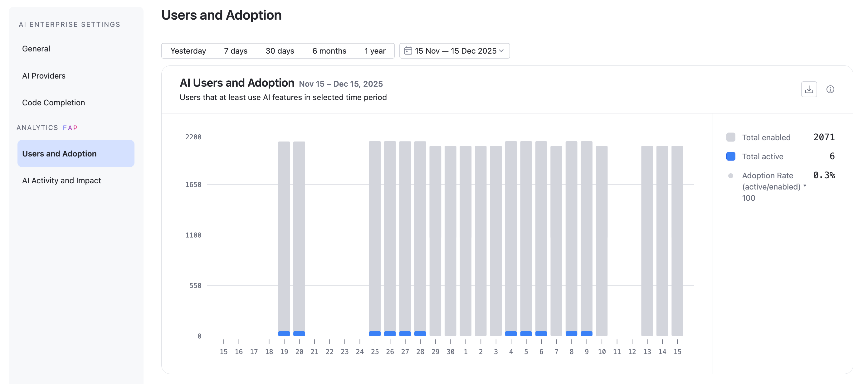Screen dimensions: 868x384
Task: Toggle the Total enabled series visibility
Action: 766,137
